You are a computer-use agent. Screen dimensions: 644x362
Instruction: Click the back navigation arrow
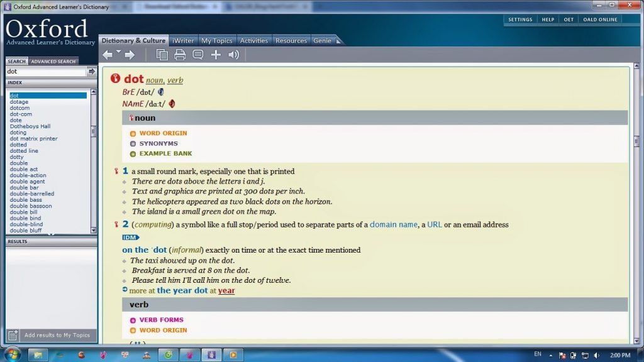108,55
